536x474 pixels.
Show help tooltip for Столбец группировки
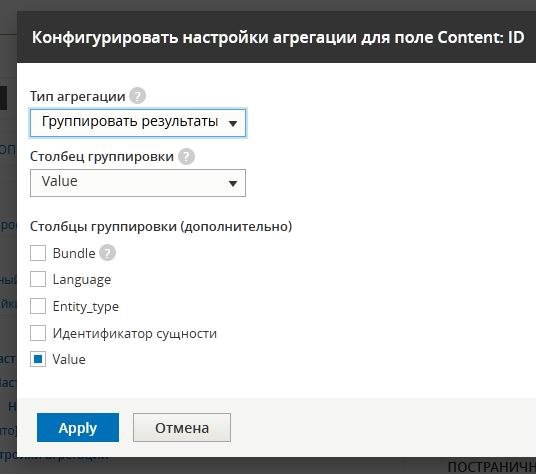[x=186, y=157]
